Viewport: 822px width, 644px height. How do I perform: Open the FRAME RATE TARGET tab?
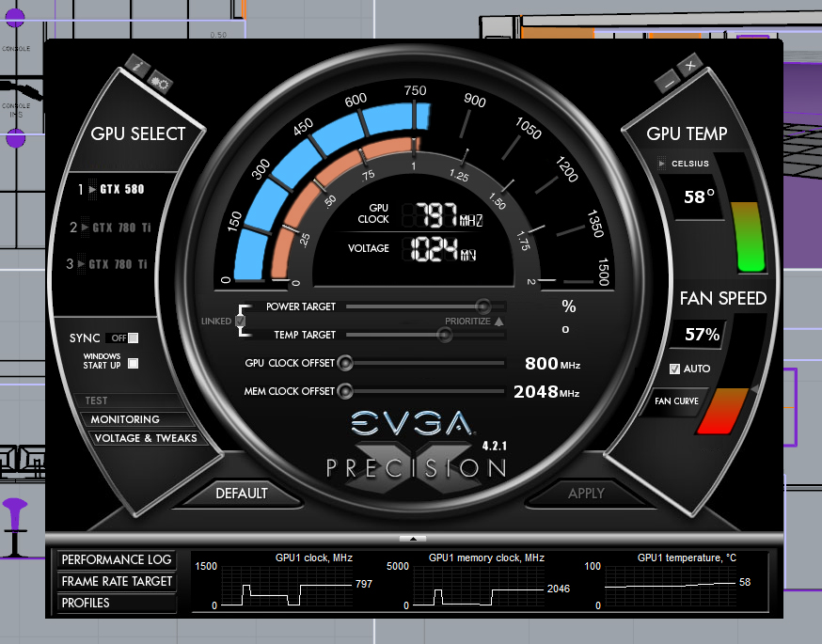tap(117, 581)
